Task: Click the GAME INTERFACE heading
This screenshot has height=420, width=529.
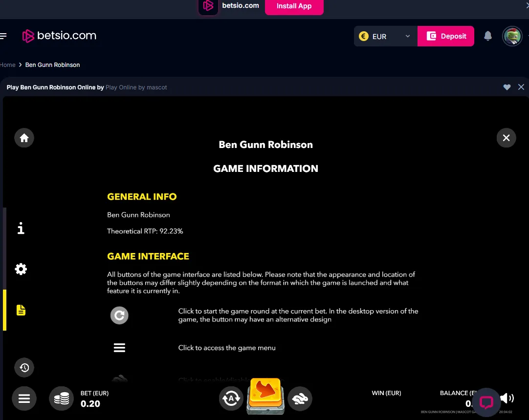Action: tap(148, 256)
